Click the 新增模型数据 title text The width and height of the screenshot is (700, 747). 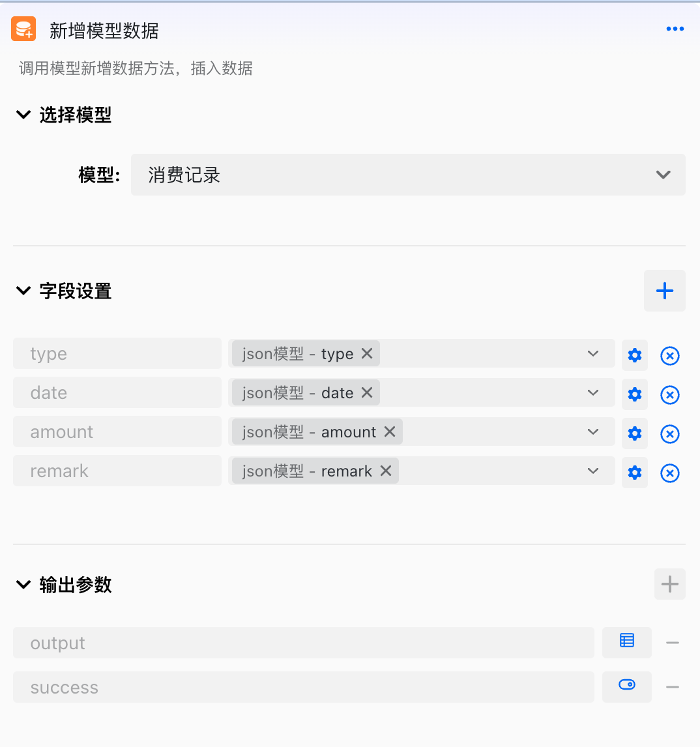point(104,31)
